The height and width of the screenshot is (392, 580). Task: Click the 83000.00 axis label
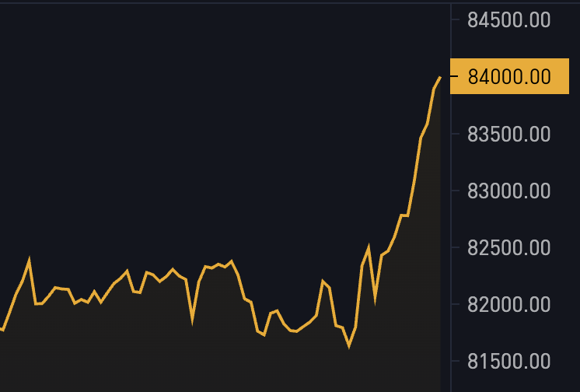point(509,191)
